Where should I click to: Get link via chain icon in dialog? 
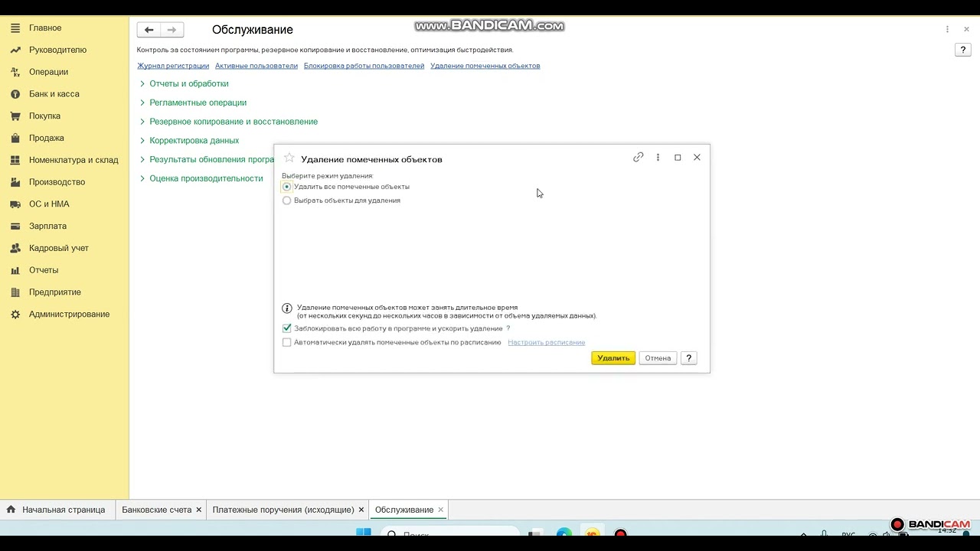point(638,157)
